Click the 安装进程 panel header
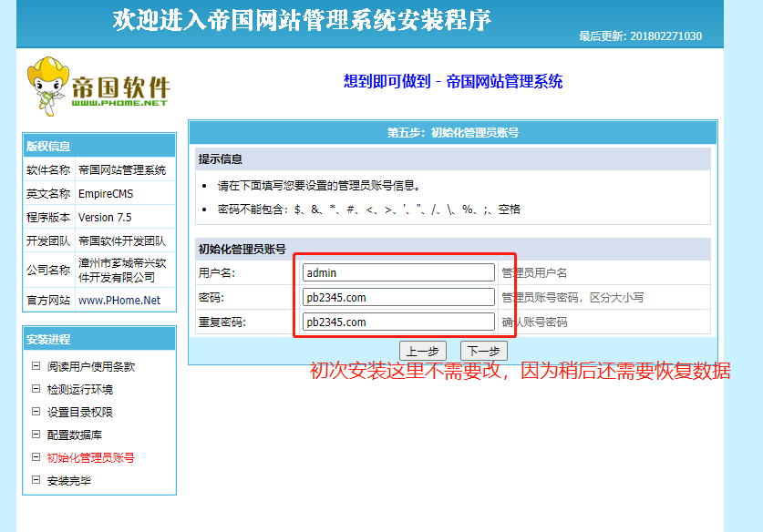The width and height of the screenshot is (763, 532). (99, 339)
